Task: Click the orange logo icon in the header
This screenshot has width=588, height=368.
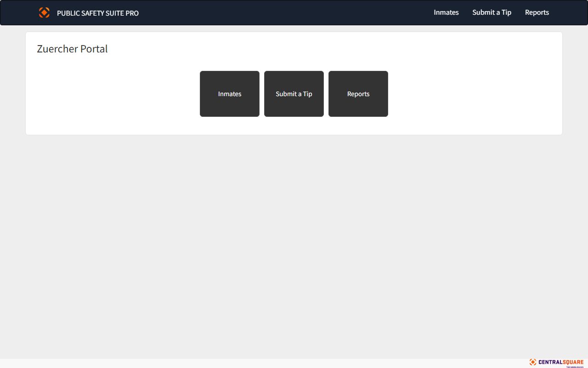Action: [44, 12]
